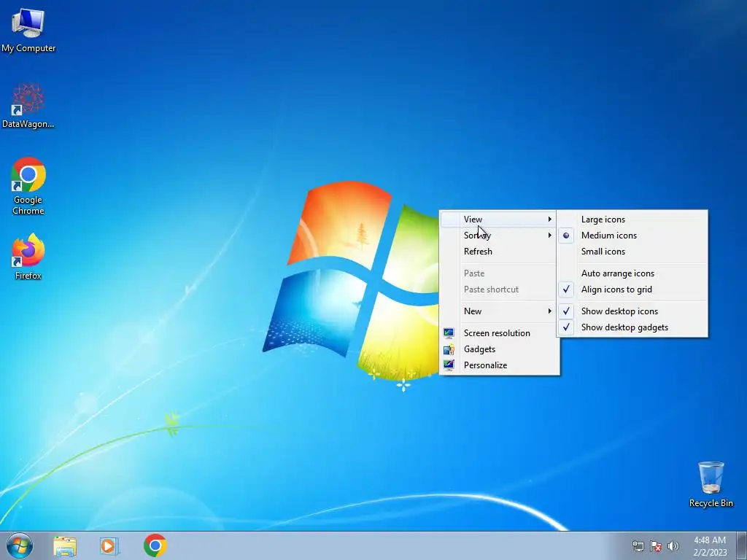
Task: Toggle Show desktop icons
Action: click(632, 311)
